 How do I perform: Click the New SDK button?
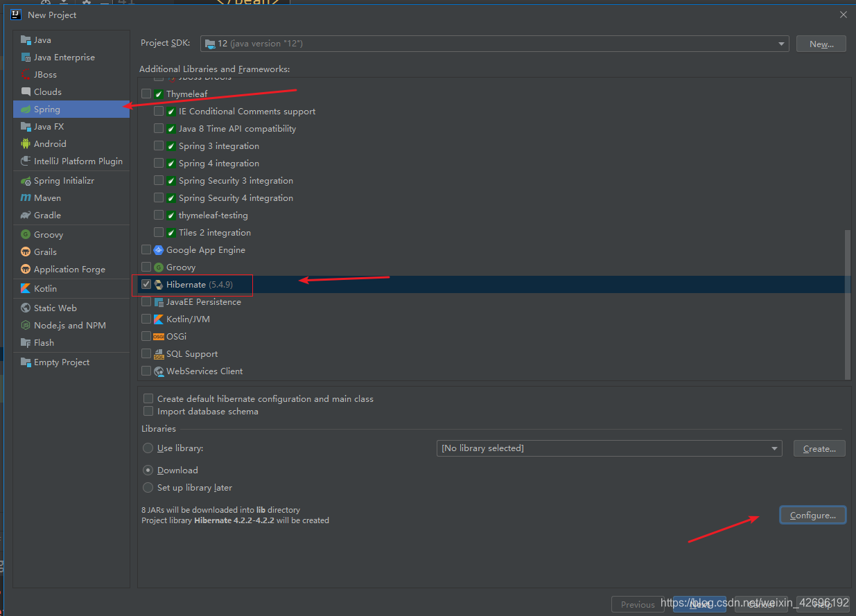click(821, 44)
